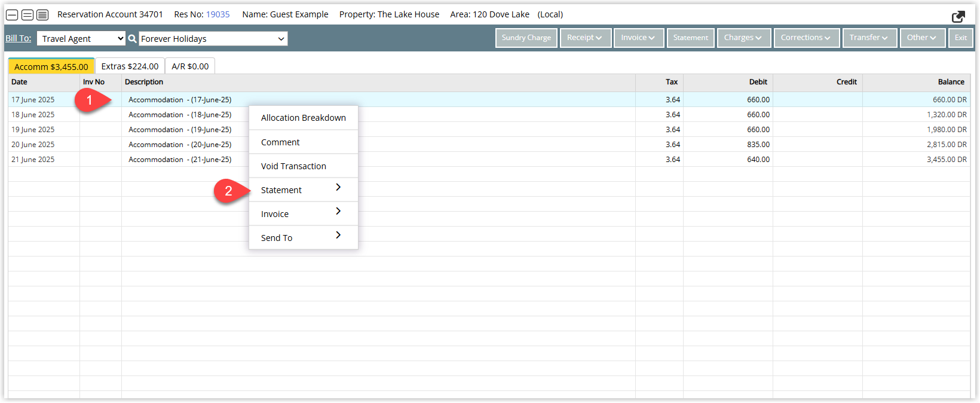The height and width of the screenshot is (403, 980).
Task: Click the Sundry Charge button
Action: coord(526,38)
